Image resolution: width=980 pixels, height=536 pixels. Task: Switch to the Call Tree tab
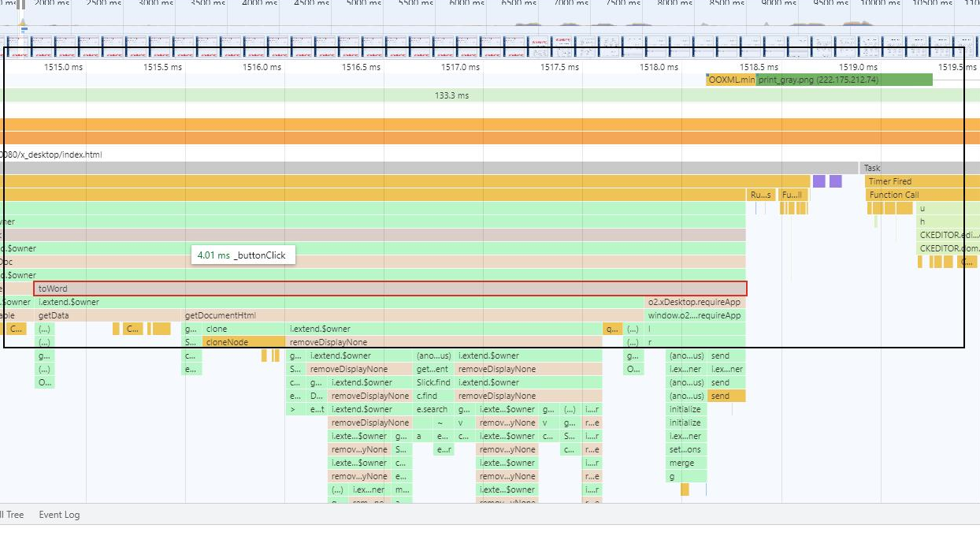11,515
